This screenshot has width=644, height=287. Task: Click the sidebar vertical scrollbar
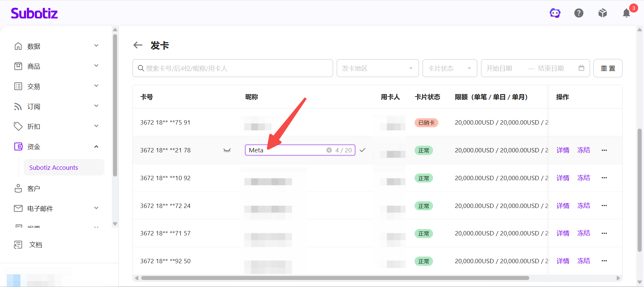click(115, 105)
